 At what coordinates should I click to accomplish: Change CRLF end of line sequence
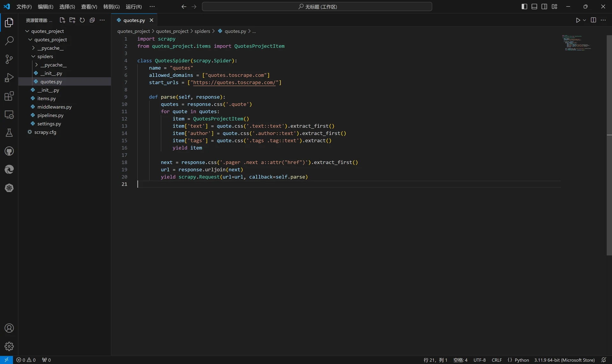click(x=497, y=360)
